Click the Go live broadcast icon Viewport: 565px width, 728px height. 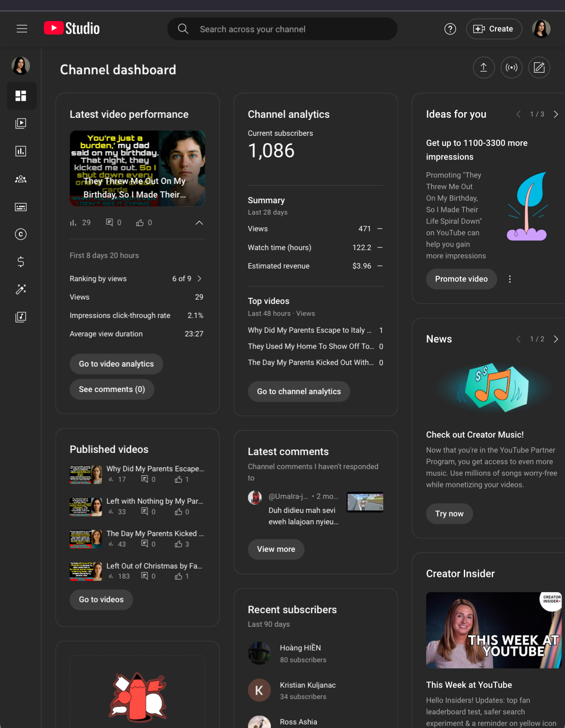point(511,67)
